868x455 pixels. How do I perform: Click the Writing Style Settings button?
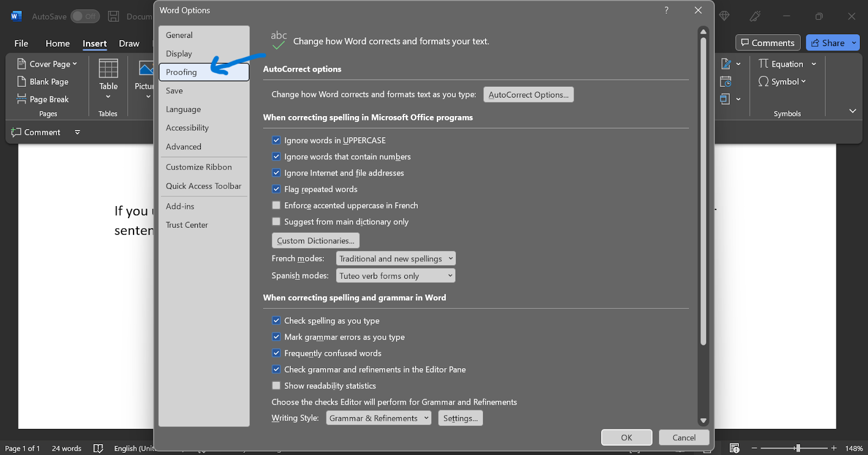pyautogui.click(x=461, y=418)
